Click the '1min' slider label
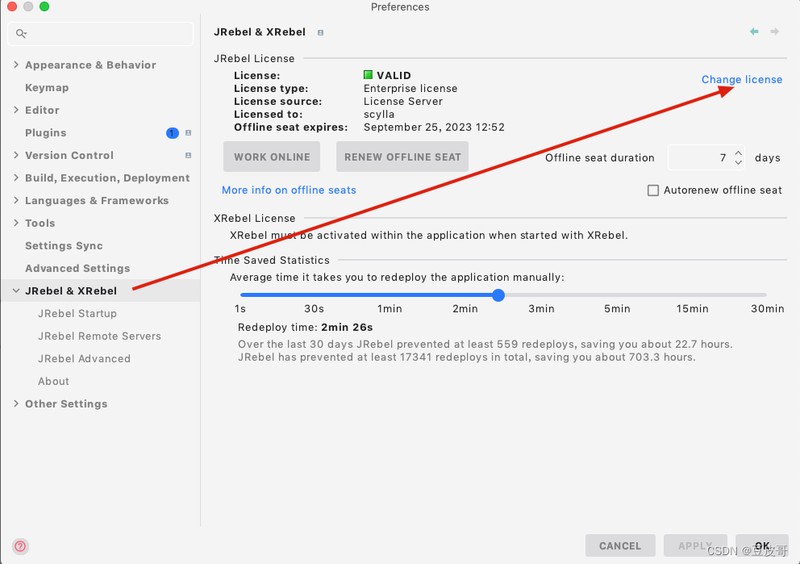Image resolution: width=800 pixels, height=564 pixels. 389,308
